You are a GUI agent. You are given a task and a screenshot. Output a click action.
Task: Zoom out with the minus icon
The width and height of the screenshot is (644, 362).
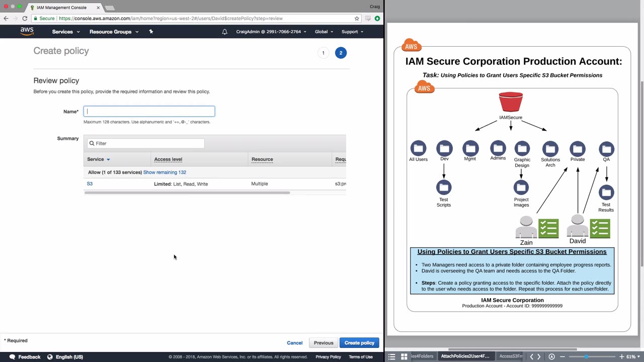point(562,357)
